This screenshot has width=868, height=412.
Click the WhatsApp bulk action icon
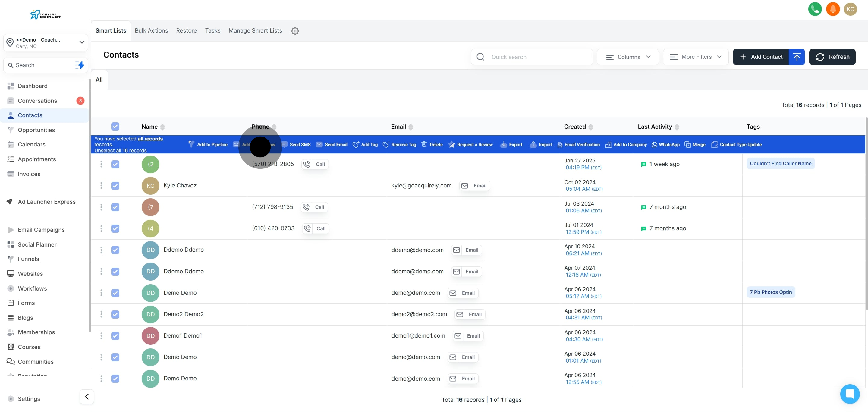(x=654, y=145)
